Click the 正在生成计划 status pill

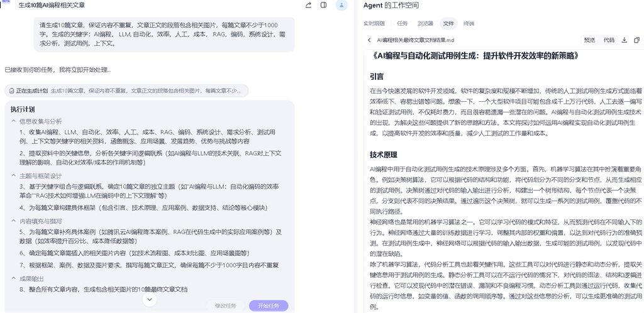tap(126, 91)
